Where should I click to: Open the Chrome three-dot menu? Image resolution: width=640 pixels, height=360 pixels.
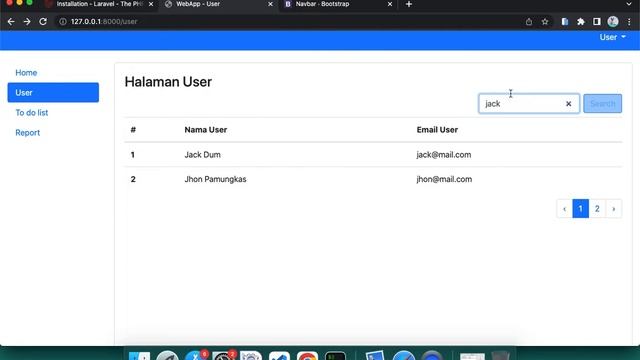point(629,22)
